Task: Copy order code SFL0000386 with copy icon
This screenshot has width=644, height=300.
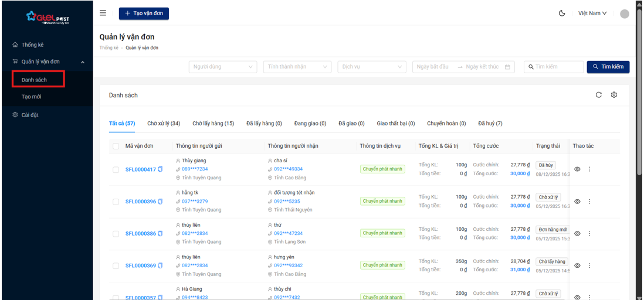Action: coord(160,234)
